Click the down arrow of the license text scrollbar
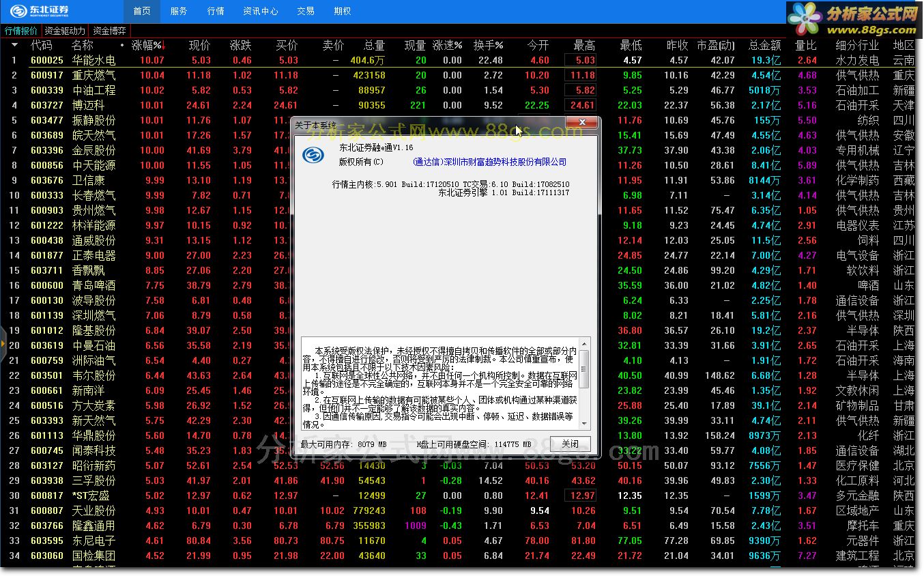 tap(583, 423)
